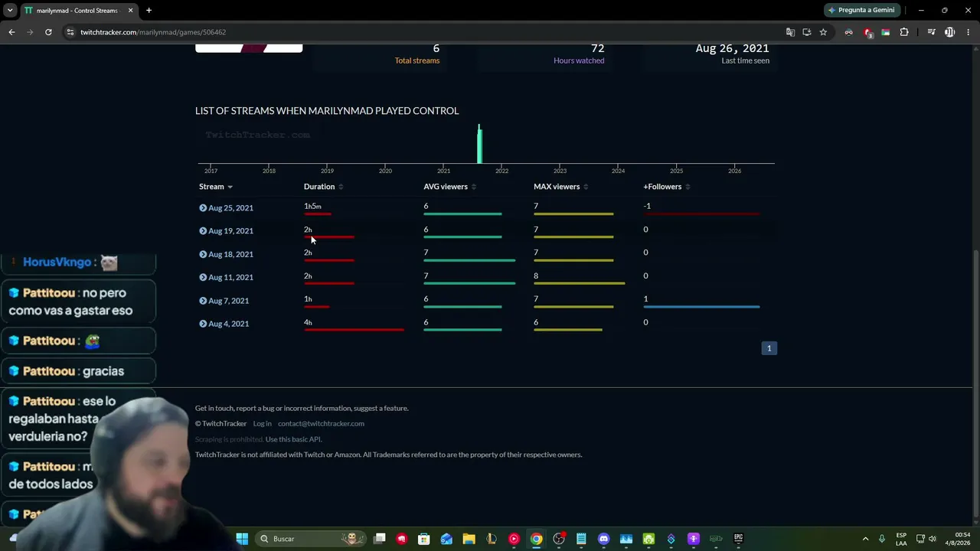Go back with the browser back arrow
The width and height of the screenshot is (980, 551).
coord(11,32)
